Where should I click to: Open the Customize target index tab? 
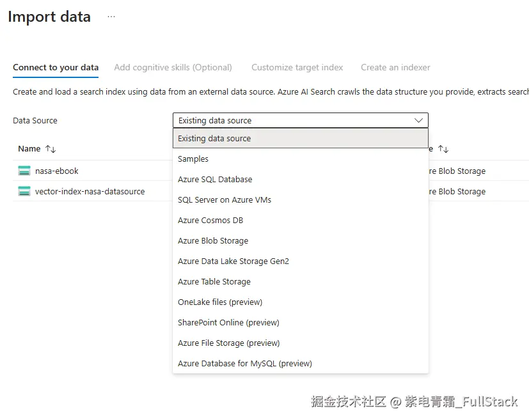297,67
